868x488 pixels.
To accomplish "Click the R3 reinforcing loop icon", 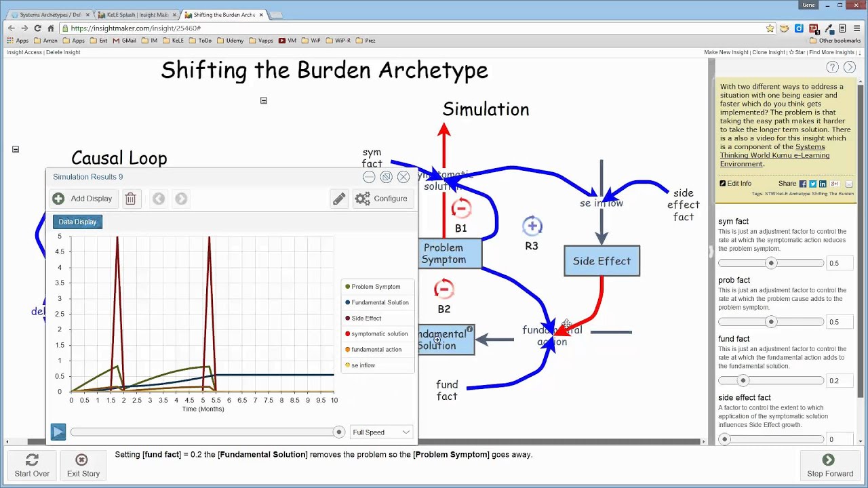I will click(x=532, y=226).
